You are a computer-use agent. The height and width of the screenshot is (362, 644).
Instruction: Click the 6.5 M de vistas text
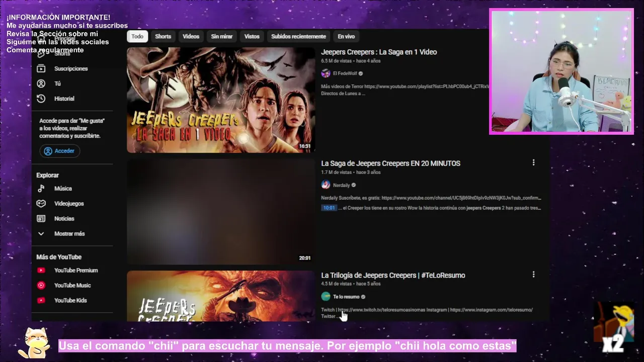pos(336,61)
